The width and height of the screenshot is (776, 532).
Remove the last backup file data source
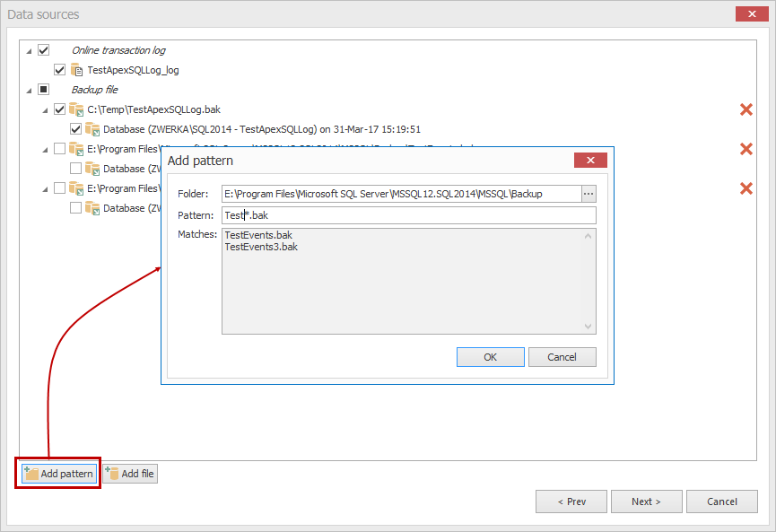tap(746, 188)
